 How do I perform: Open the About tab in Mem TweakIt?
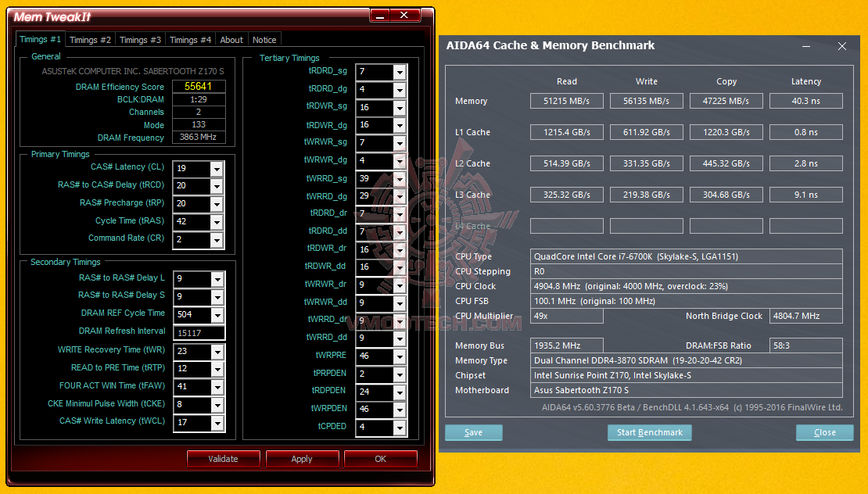231,40
